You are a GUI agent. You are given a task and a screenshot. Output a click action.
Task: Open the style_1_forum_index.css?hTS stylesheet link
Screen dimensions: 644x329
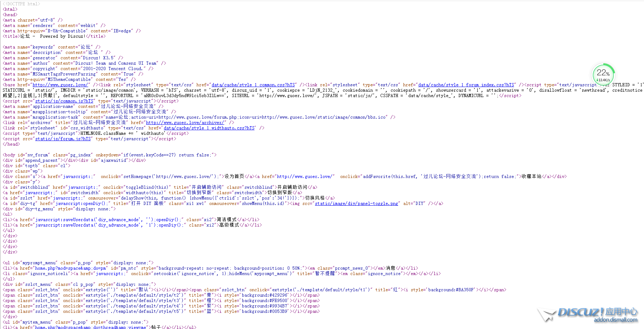coord(466,85)
